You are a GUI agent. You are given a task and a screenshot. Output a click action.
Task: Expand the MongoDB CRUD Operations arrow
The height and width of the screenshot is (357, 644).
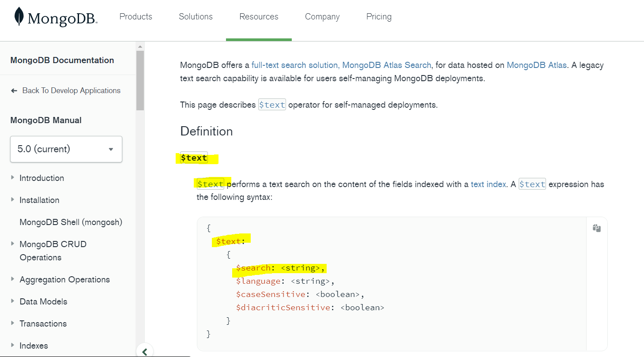pyautogui.click(x=12, y=244)
